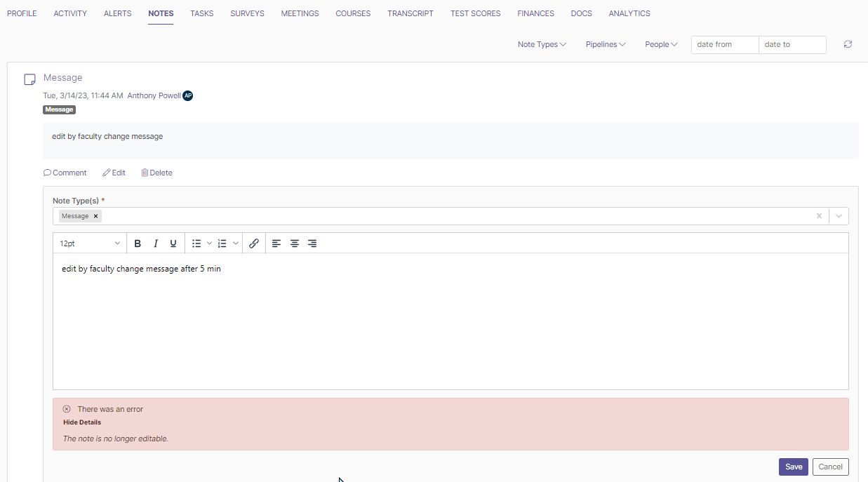This screenshot has width=868, height=482.
Task: Open bulleted list style options
Action: pyautogui.click(x=209, y=243)
